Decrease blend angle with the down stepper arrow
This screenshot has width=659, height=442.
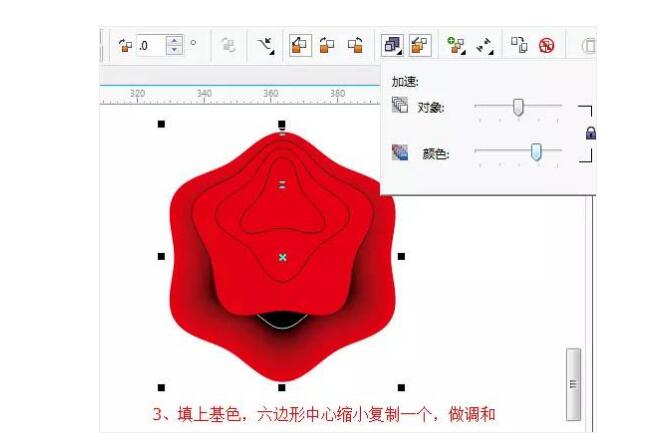point(174,50)
